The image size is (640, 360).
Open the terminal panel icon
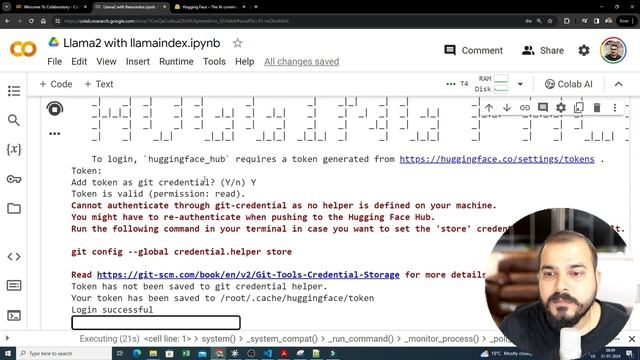tap(14, 316)
